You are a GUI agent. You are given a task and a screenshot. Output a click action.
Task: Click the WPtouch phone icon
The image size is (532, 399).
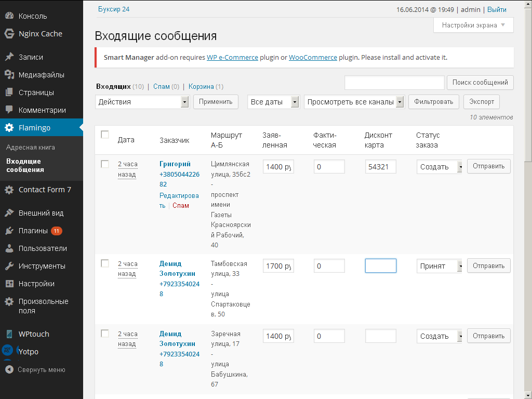point(9,334)
